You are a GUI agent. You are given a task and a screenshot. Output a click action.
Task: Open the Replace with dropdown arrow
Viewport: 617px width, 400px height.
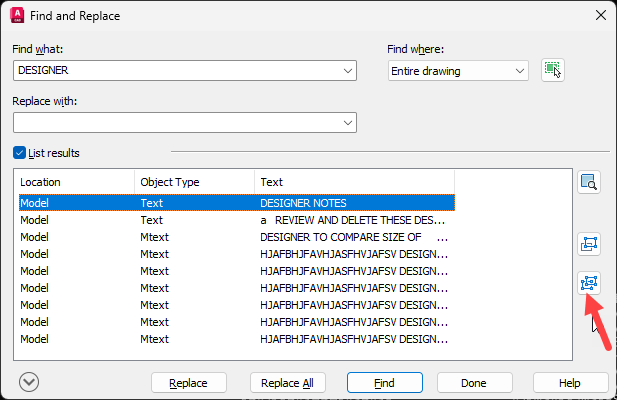(347, 123)
